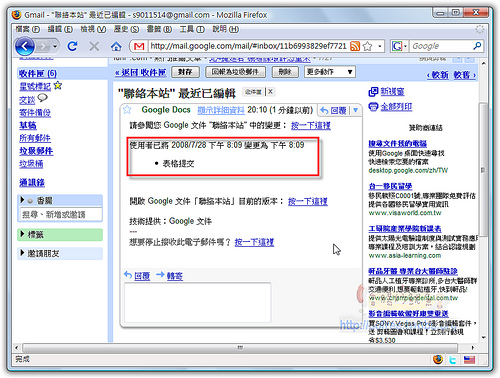The image size is (500, 378).
Task: Click the 回覆 reply button in message header
Action: pos(333,110)
